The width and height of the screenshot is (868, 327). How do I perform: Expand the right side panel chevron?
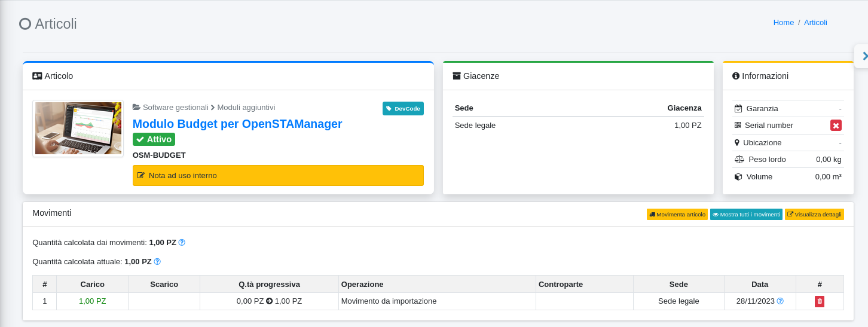tap(864, 56)
